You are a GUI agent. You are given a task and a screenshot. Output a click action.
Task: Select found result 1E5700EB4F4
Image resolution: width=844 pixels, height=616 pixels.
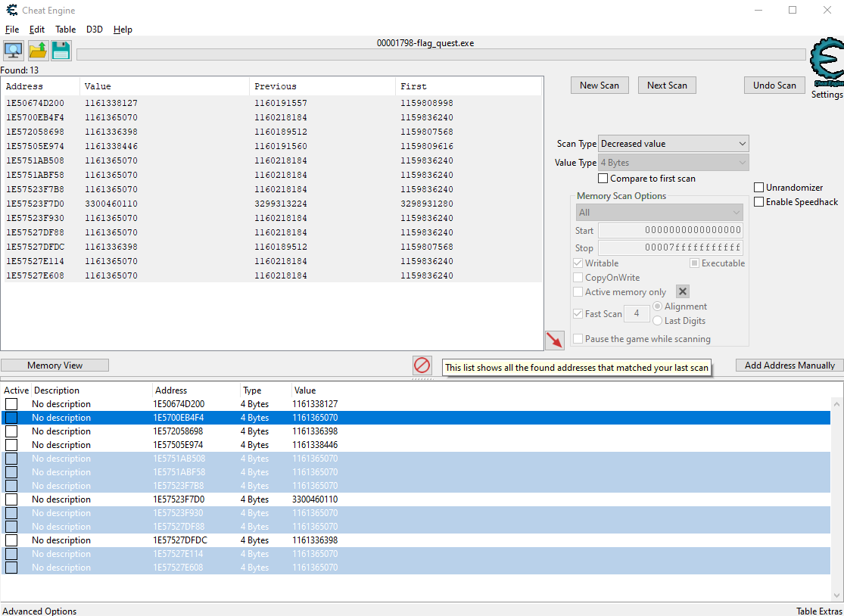coord(272,117)
